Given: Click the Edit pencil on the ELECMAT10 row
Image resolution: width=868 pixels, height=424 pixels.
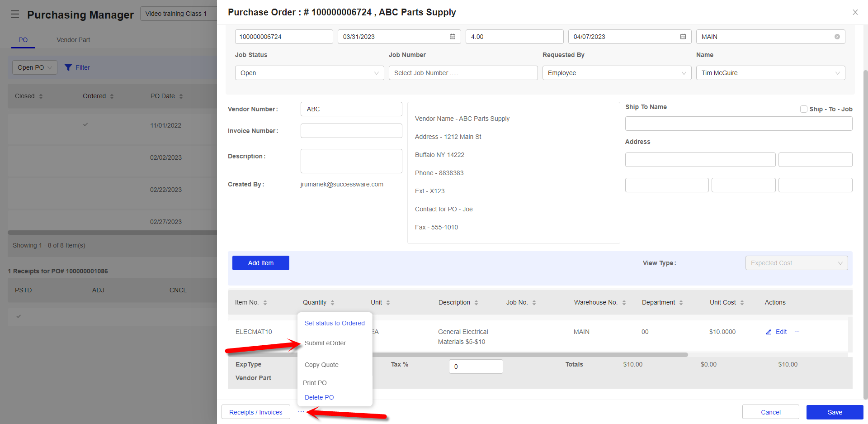Looking at the screenshot, I should click(776, 332).
